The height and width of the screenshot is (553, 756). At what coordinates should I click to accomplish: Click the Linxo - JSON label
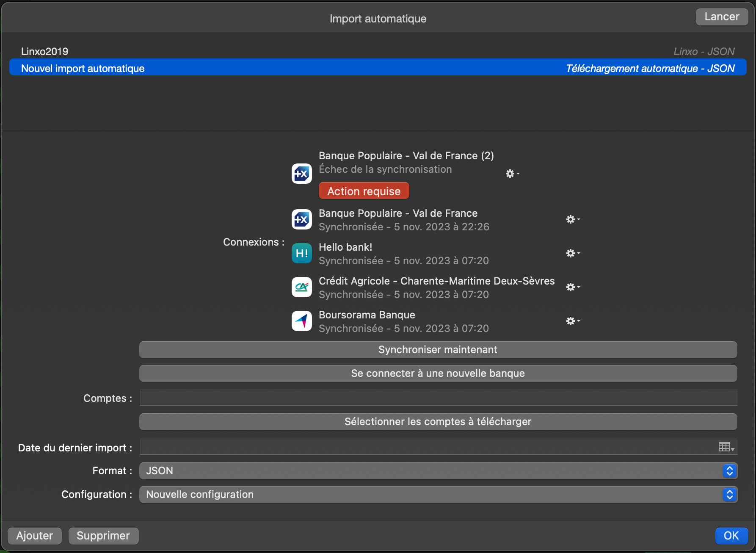[704, 51]
